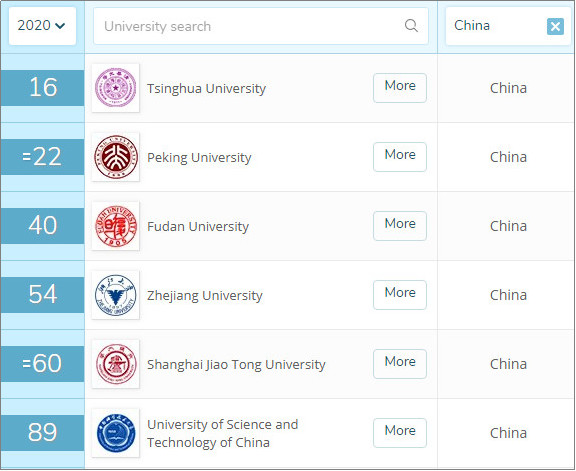Click the Tsinghua University logo
This screenshot has width=576, height=471.
(115, 88)
